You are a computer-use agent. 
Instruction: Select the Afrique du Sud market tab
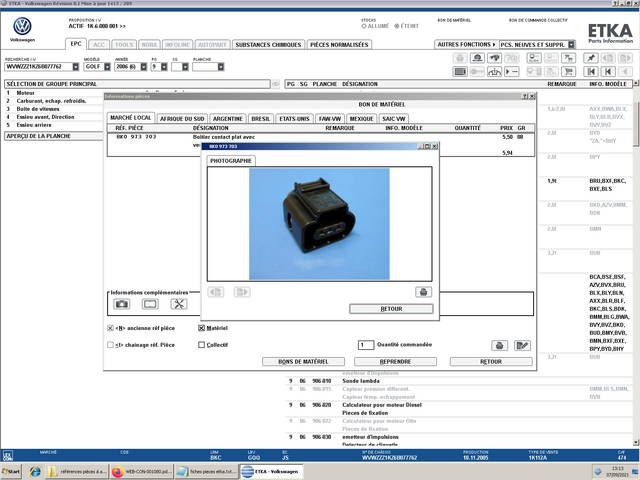[x=182, y=119]
